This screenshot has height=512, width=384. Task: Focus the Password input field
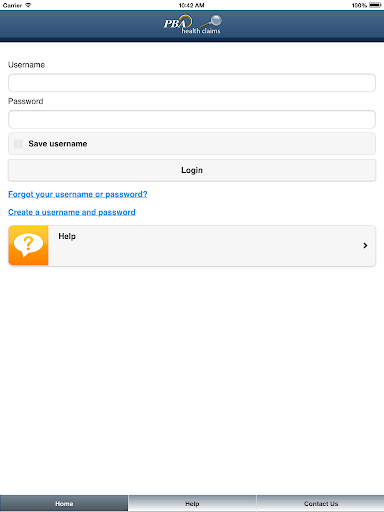click(192, 119)
